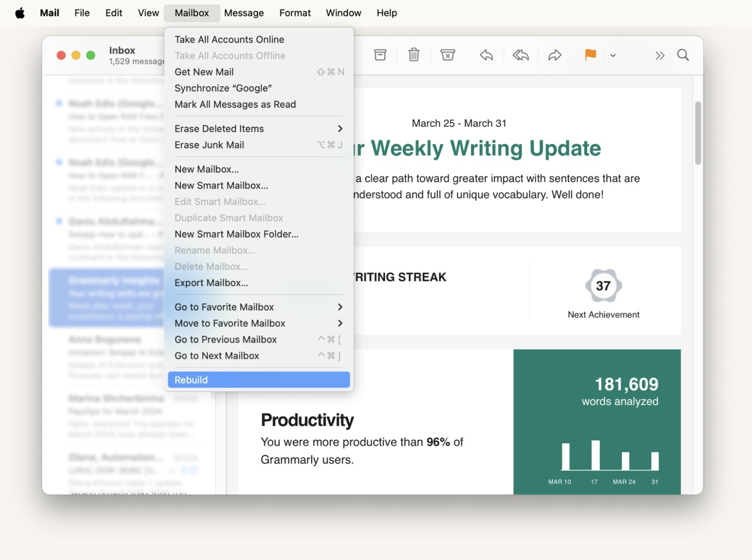
Task: Click the Reply All icon
Action: [x=521, y=55]
